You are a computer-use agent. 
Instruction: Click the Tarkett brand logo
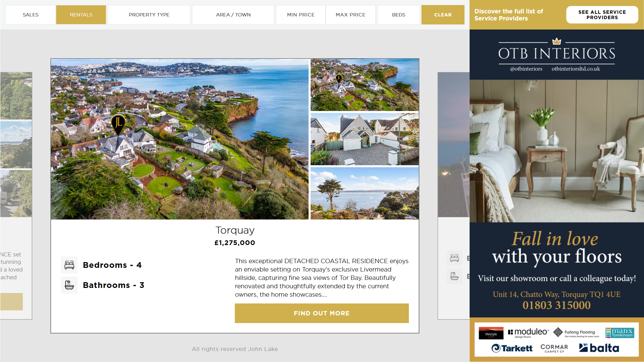click(512, 348)
